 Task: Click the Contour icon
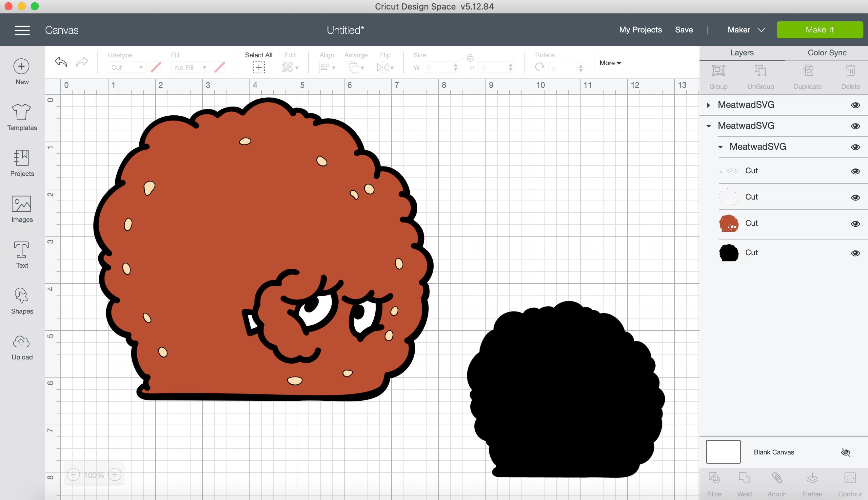pos(850,478)
